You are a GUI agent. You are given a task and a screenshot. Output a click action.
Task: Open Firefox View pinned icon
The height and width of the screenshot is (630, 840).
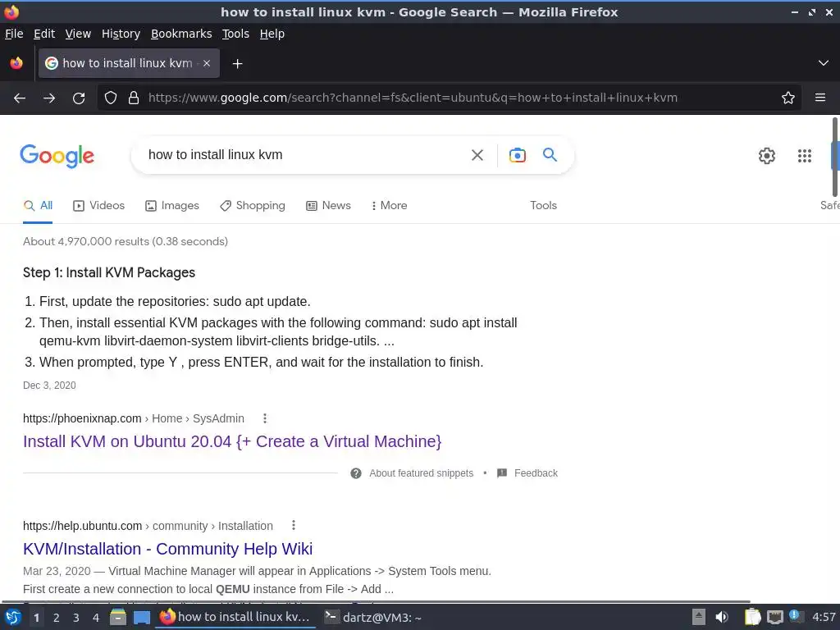pyautogui.click(x=16, y=63)
